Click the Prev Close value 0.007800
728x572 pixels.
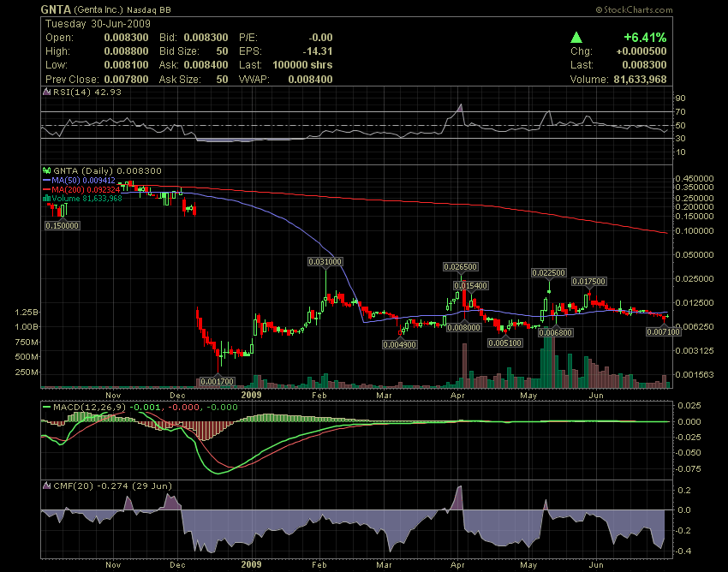click(126, 80)
